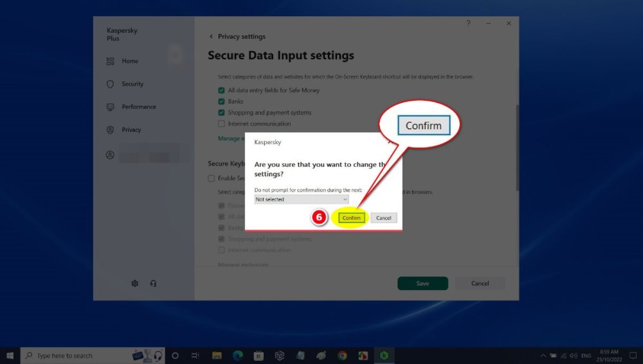Open Microsoft Store from the taskbar
This screenshot has height=364, width=643.
pyautogui.click(x=258, y=356)
